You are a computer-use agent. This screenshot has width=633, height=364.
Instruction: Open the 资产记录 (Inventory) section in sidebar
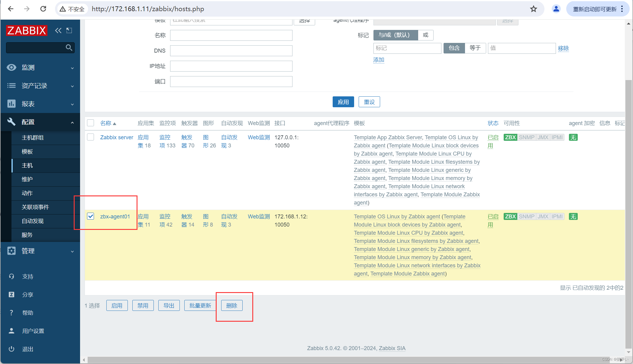(x=34, y=85)
